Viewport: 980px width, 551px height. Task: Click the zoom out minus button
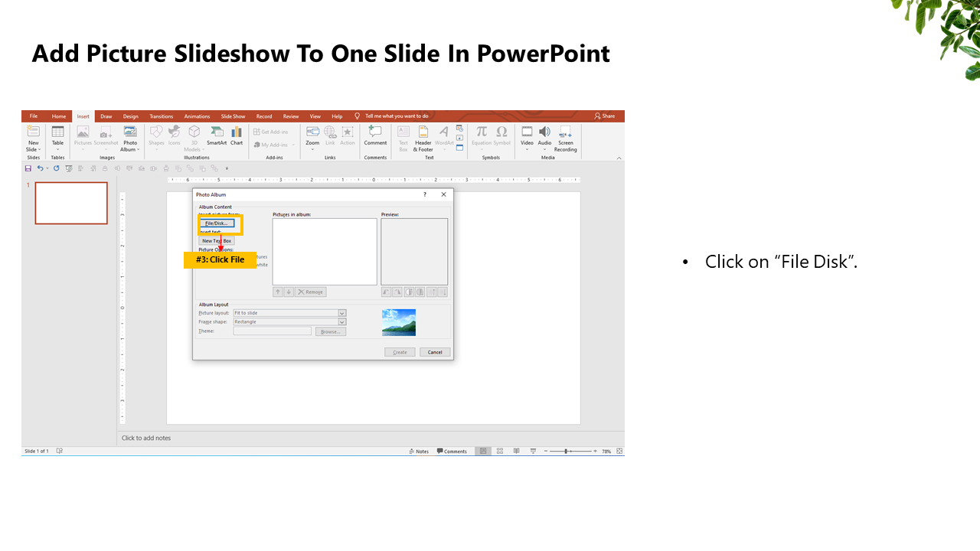(546, 452)
